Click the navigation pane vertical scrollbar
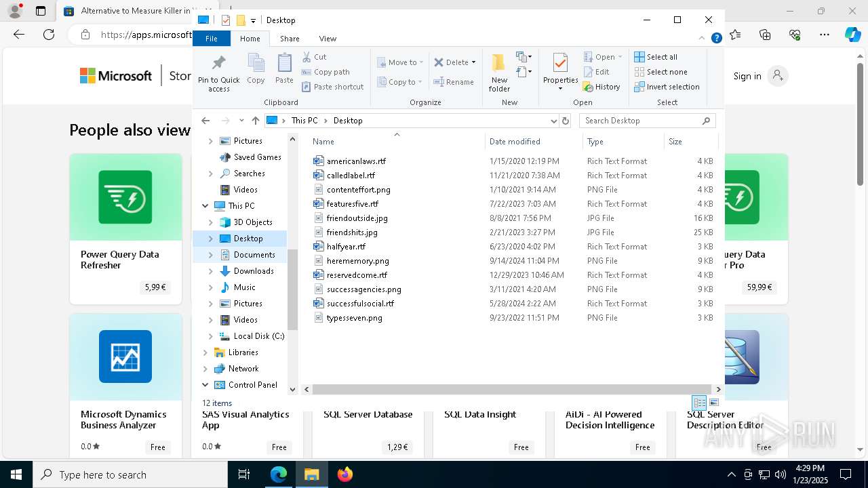The height and width of the screenshot is (488, 868). pos(293,289)
